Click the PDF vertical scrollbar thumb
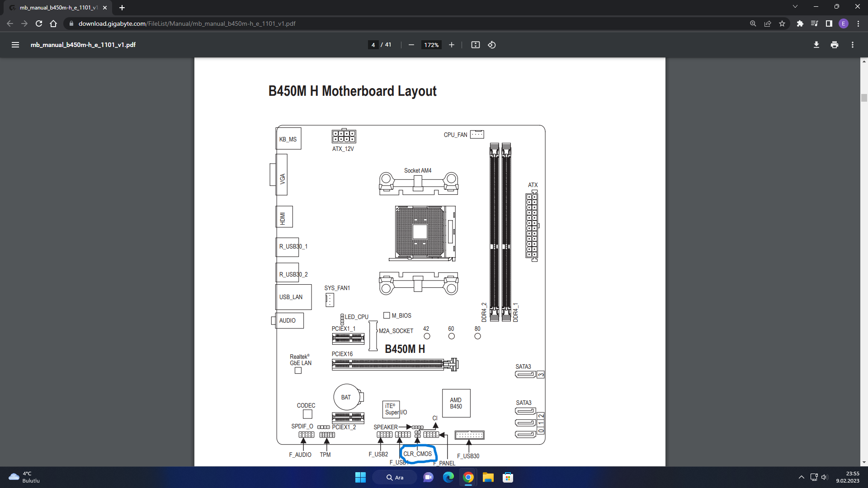 (x=864, y=98)
